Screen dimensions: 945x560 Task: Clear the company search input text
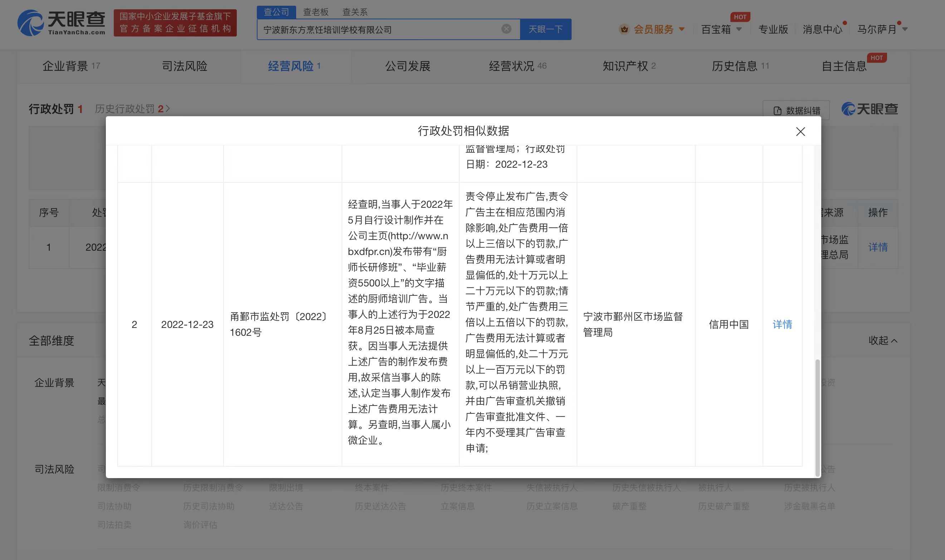click(506, 29)
